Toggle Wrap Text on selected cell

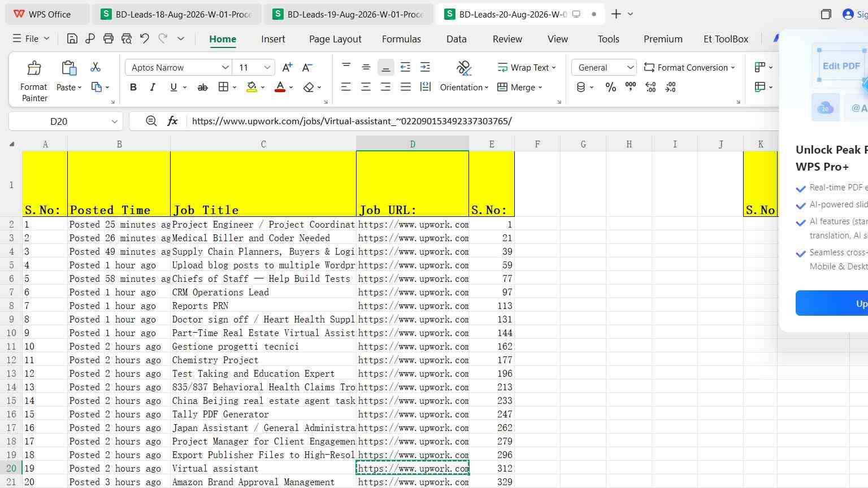point(526,67)
